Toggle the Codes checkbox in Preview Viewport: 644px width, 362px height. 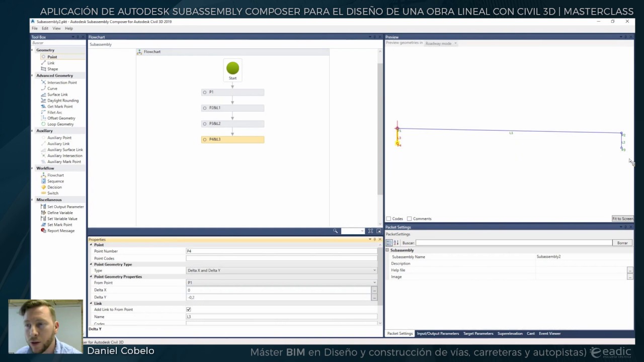(388, 219)
